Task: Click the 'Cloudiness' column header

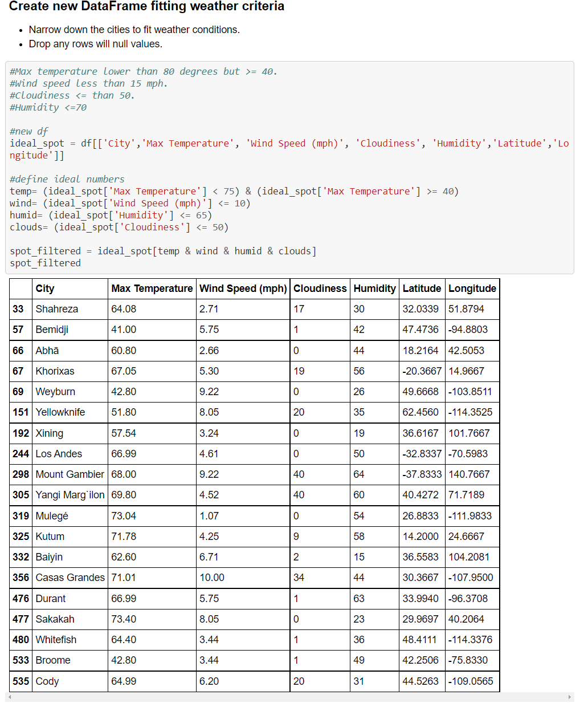Action: (320, 289)
